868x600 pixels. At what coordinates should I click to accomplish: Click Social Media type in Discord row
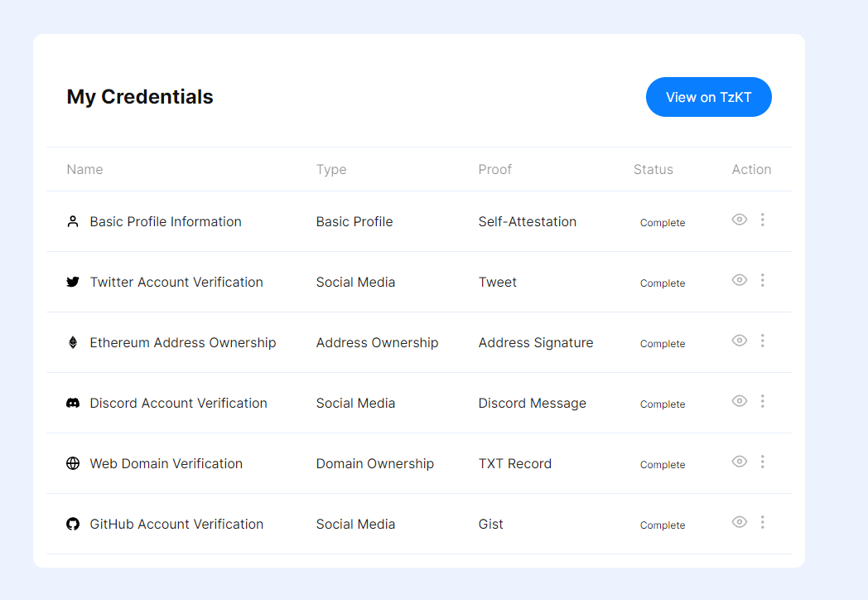pyautogui.click(x=355, y=403)
